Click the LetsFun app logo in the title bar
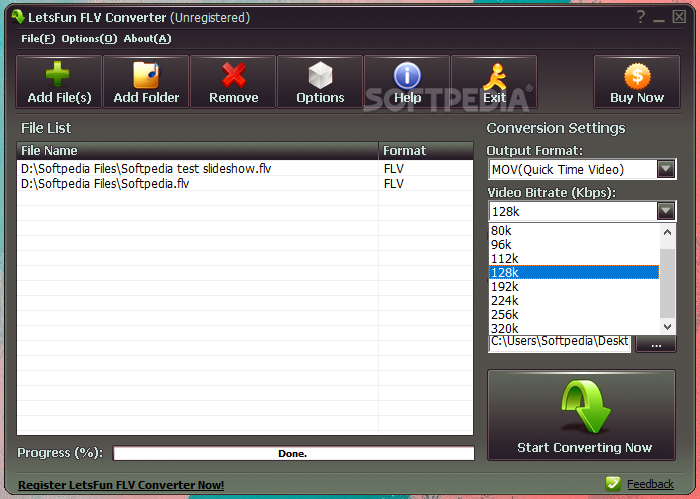The height and width of the screenshot is (499, 700). click(18, 17)
